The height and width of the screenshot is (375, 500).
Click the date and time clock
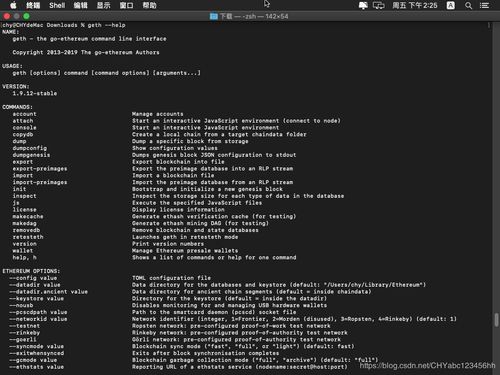point(415,5)
